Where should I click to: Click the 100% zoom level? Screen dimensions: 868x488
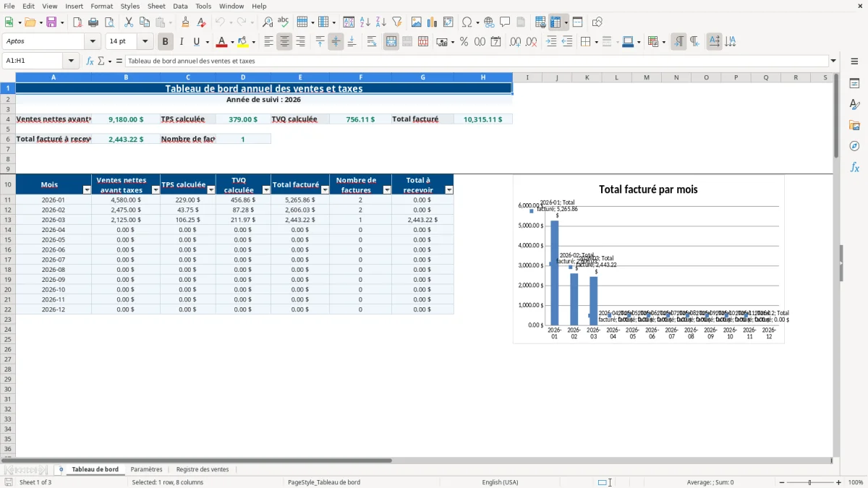tap(856, 482)
